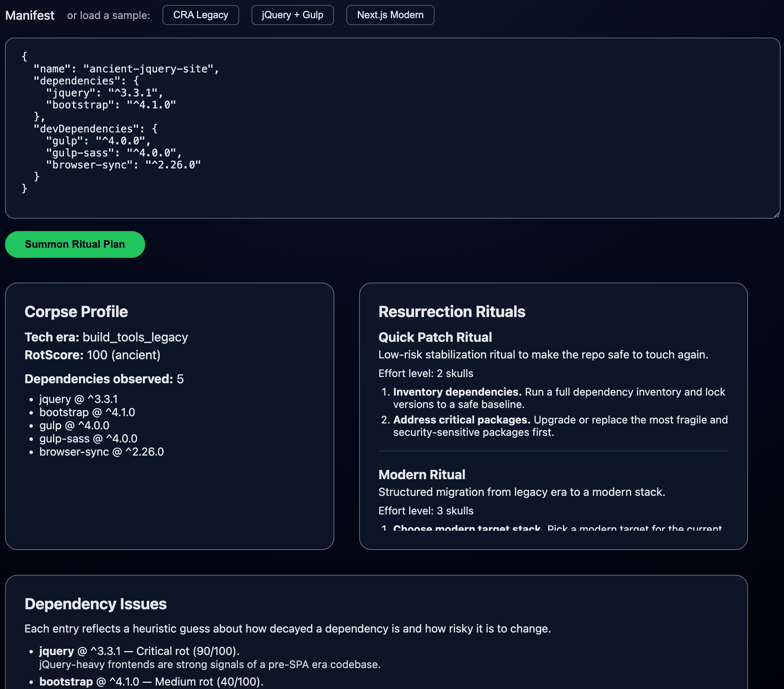Image resolution: width=784 pixels, height=689 pixels.
Task: Click the jquery Critical rot issue entry
Action: click(139, 651)
